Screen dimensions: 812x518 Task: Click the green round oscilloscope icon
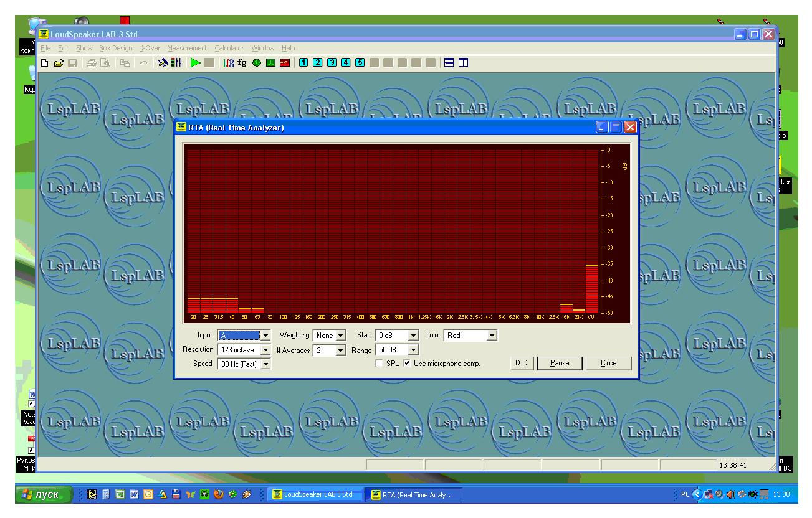click(x=256, y=63)
